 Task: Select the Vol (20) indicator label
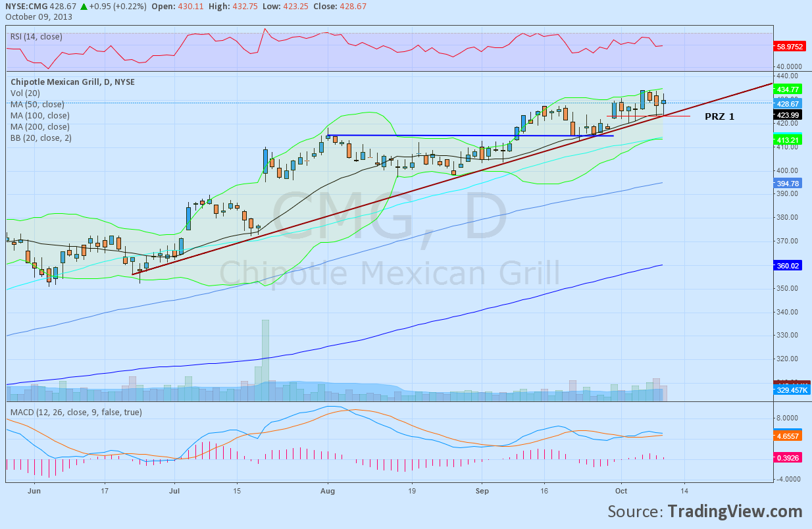coord(24,93)
